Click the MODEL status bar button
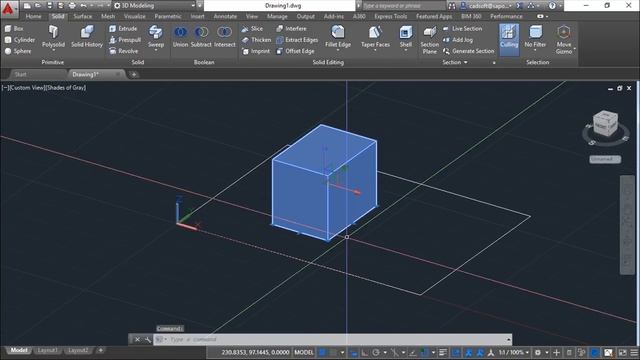 (x=304, y=352)
